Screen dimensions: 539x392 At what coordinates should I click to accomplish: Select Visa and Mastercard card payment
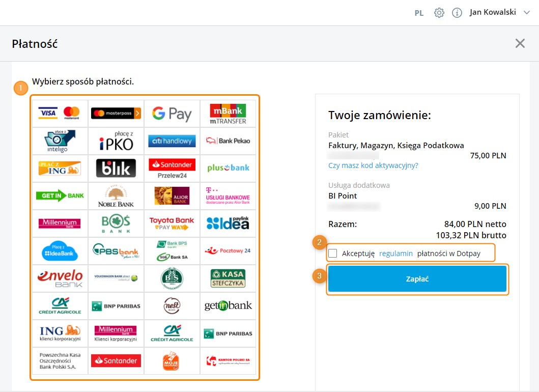(x=60, y=114)
